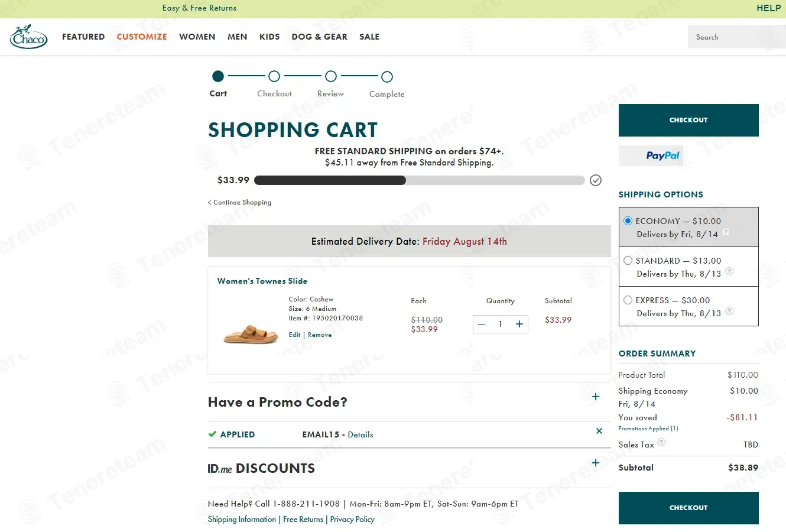Open the Women's Townes Slide product title
Image resolution: width=786 pixels, height=532 pixels.
point(262,281)
